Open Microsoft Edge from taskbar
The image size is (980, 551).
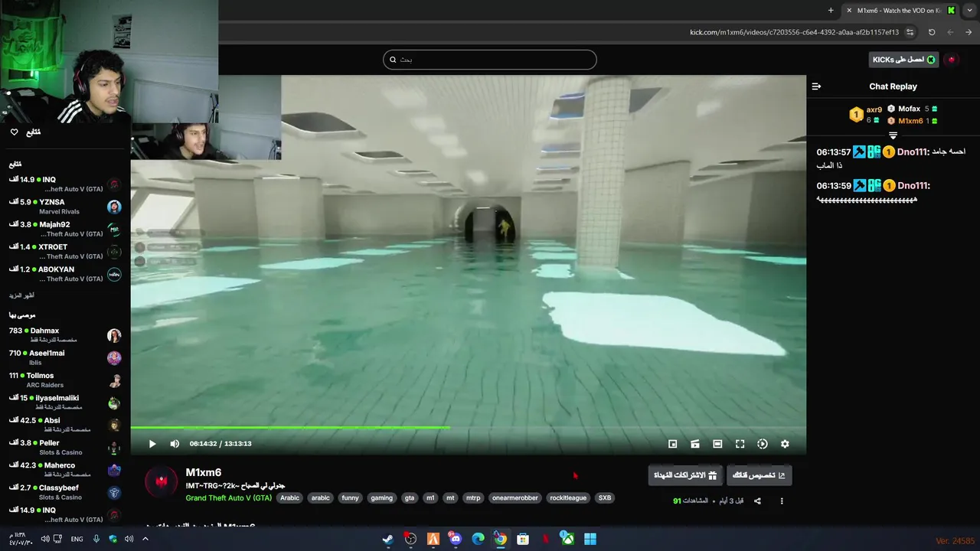click(x=479, y=539)
